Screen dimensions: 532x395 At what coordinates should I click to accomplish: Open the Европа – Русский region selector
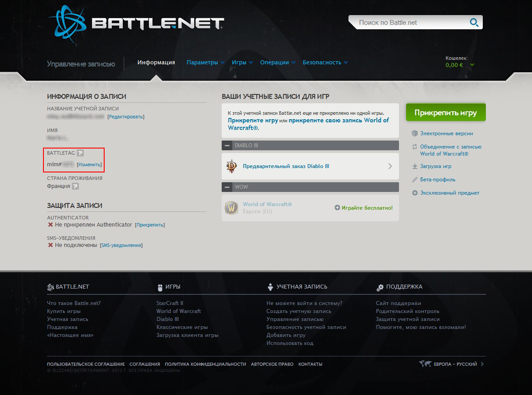coord(458,364)
